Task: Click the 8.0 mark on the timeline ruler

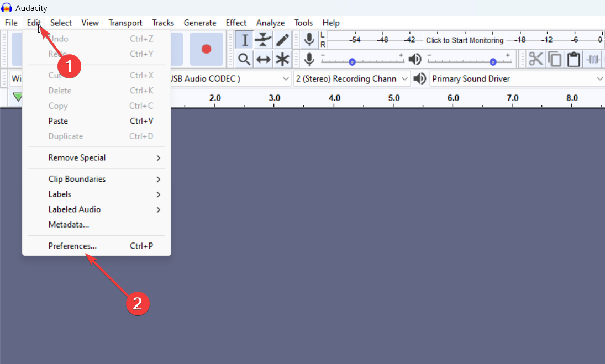Action: pos(572,98)
